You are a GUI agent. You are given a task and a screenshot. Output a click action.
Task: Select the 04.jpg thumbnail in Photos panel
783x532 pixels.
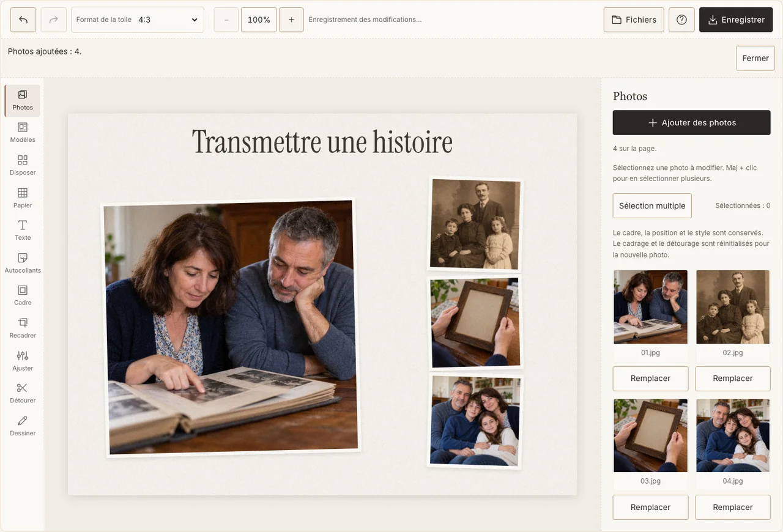coord(733,435)
